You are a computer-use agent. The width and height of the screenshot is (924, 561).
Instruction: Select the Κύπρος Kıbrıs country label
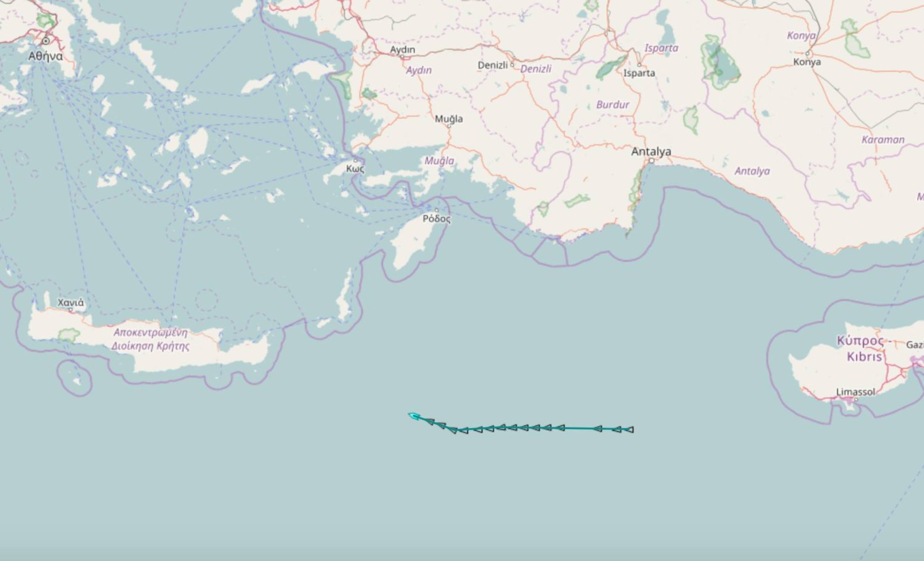coord(861,349)
